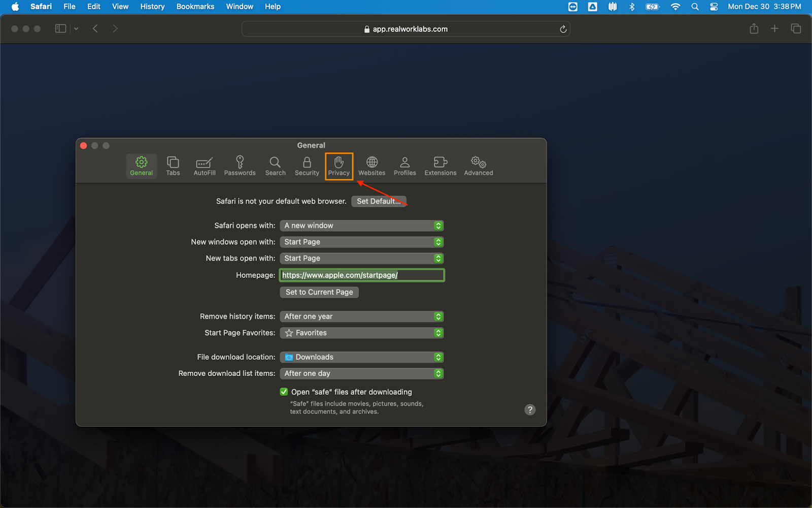Click Set to Current Page button

tap(319, 292)
